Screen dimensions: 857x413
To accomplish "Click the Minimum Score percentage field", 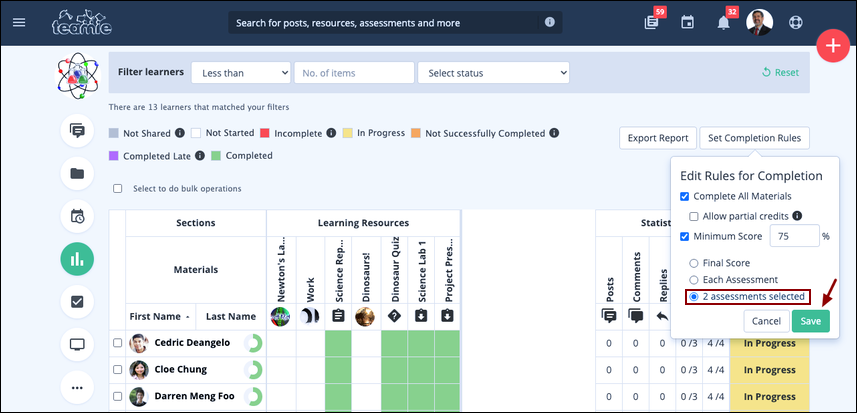I will 794,237.
